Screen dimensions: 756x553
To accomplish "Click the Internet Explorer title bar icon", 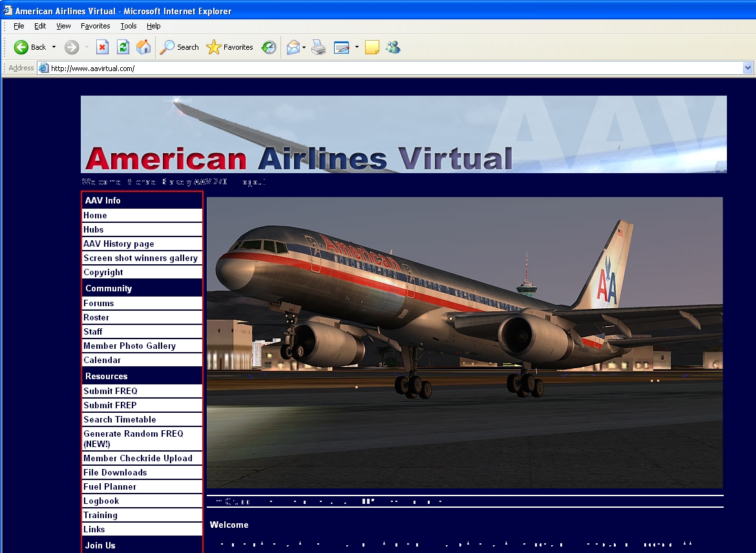I will pos(7,10).
